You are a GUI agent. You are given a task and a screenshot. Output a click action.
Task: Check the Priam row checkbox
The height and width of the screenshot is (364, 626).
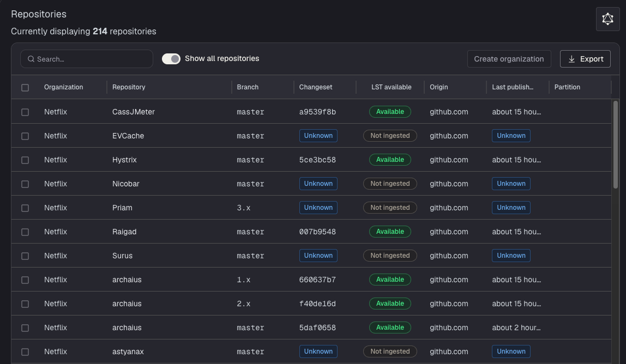(x=25, y=208)
